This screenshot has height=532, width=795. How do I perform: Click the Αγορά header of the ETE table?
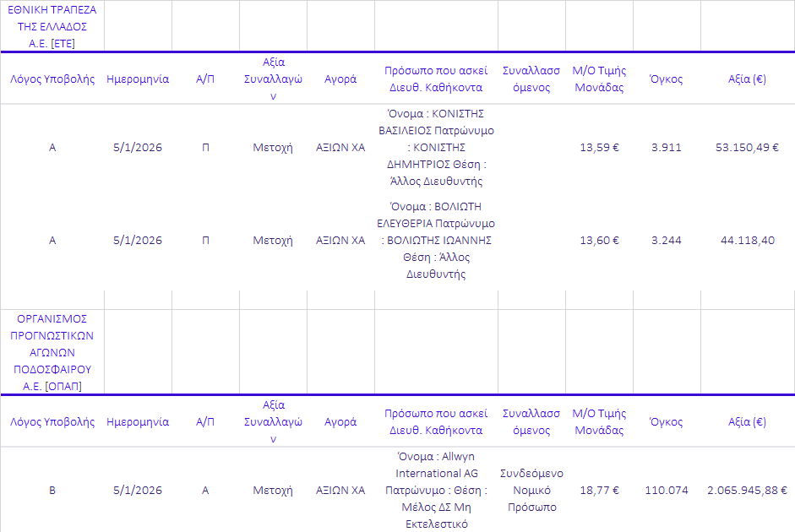click(340, 79)
